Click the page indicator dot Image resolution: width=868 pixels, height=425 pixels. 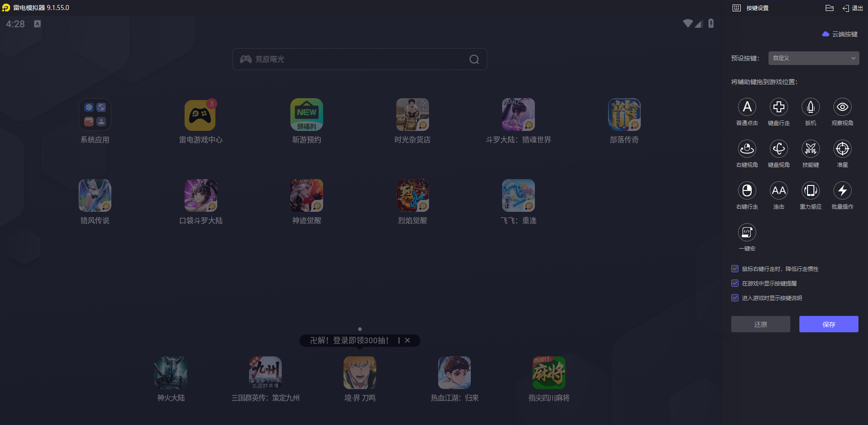pyautogui.click(x=360, y=329)
